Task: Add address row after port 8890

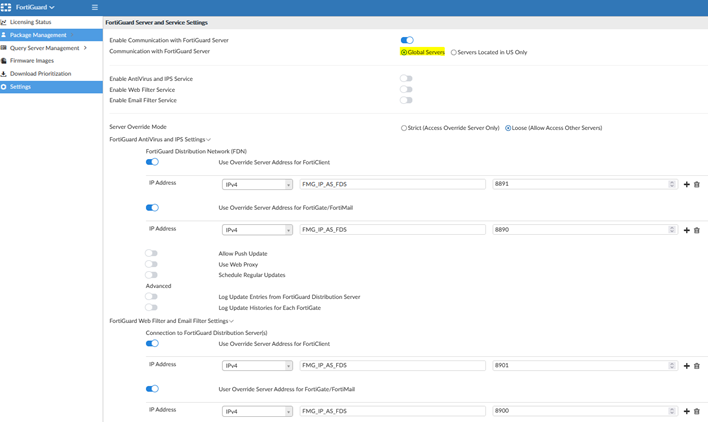Action: click(x=686, y=230)
